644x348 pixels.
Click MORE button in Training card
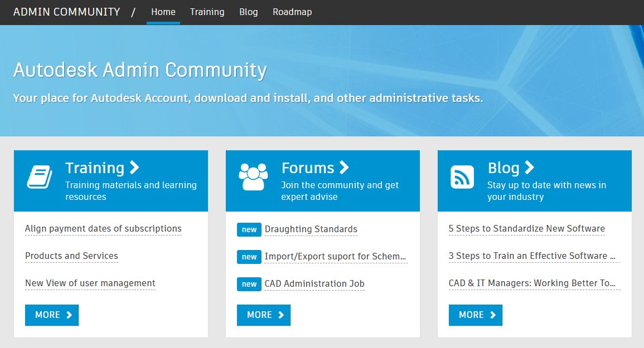(x=52, y=315)
